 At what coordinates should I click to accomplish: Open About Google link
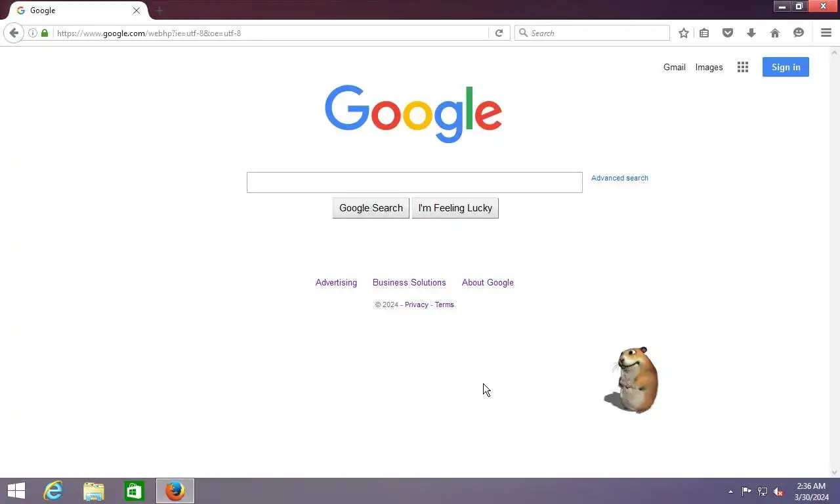[x=488, y=282]
